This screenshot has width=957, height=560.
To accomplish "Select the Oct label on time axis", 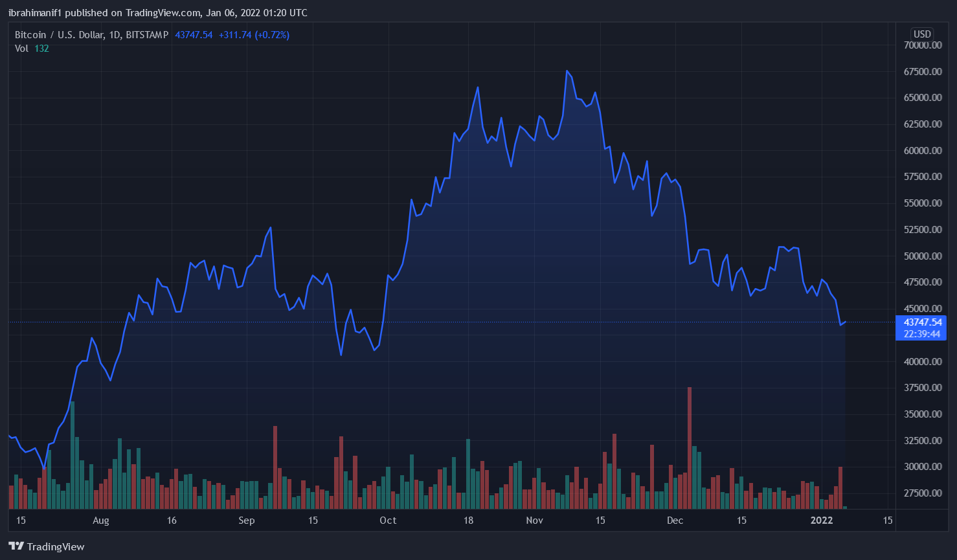I will tap(388, 521).
